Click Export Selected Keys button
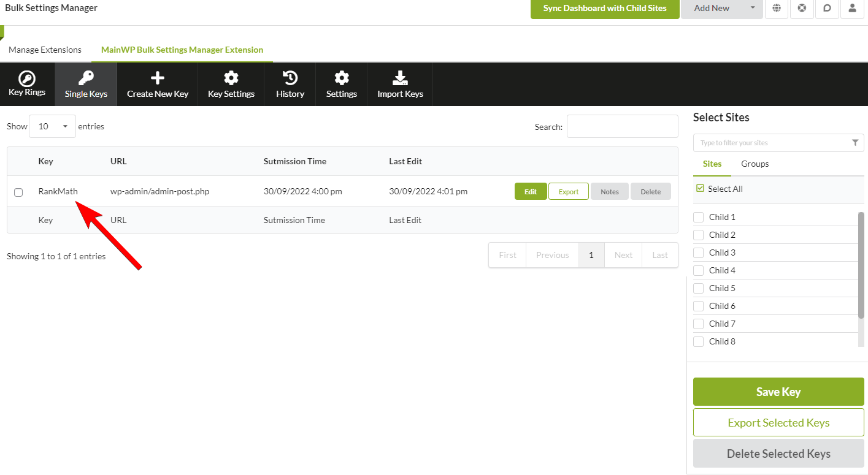The image size is (868, 475). 778,423
